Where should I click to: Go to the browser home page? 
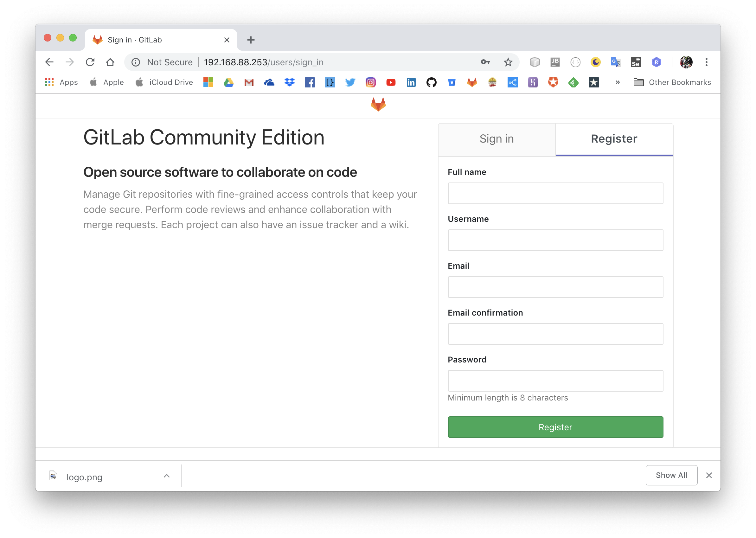110,62
